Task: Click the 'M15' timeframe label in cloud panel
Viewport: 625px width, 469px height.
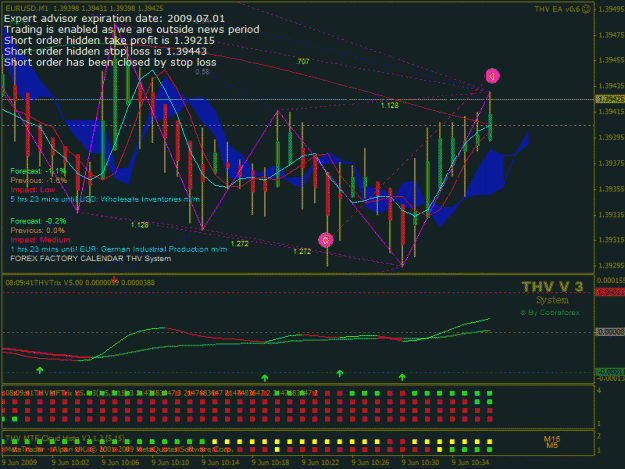Action: tap(552, 439)
